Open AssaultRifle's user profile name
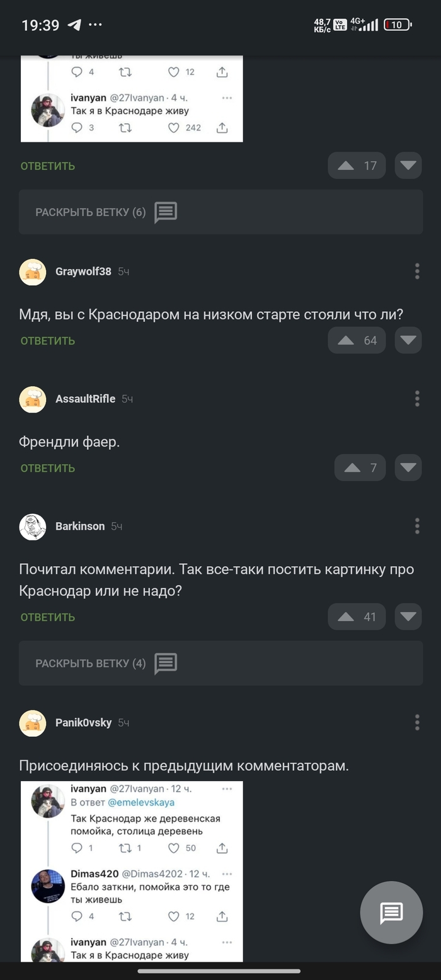The width and height of the screenshot is (441, 980). click(x=85, y=399)
